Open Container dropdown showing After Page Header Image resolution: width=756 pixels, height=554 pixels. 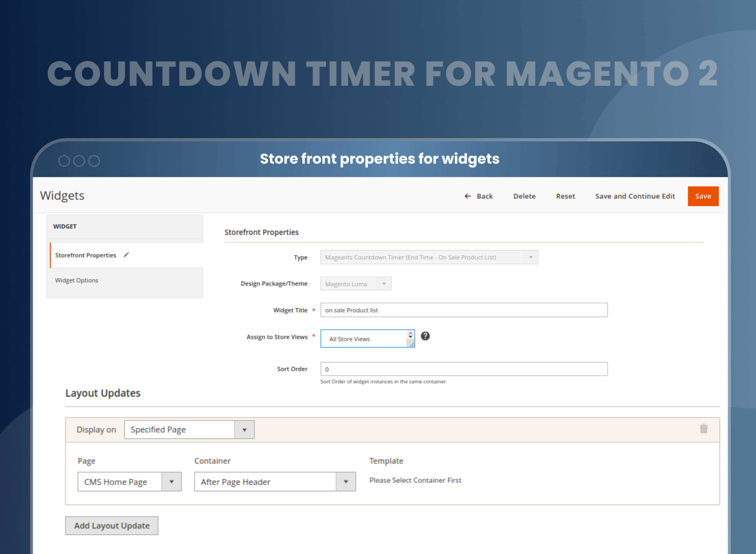tap(275, 482)
